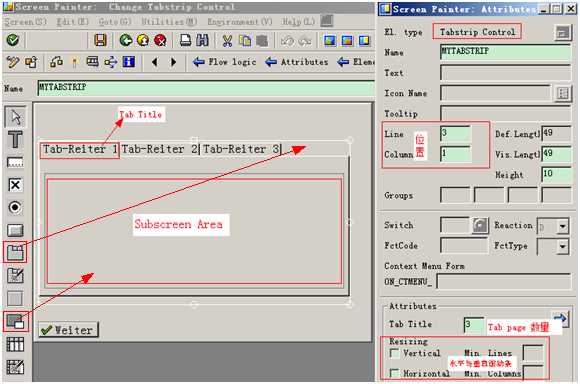This screenshot has height=384, width=580.
Task: Click the Vis. Length field
Action: pos(556,154)
